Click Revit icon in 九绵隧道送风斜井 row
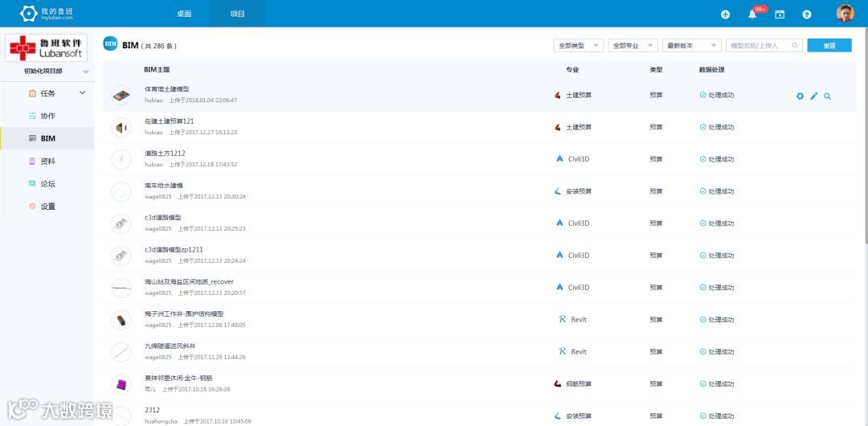 pyautogui.click(x=562, y=351)
